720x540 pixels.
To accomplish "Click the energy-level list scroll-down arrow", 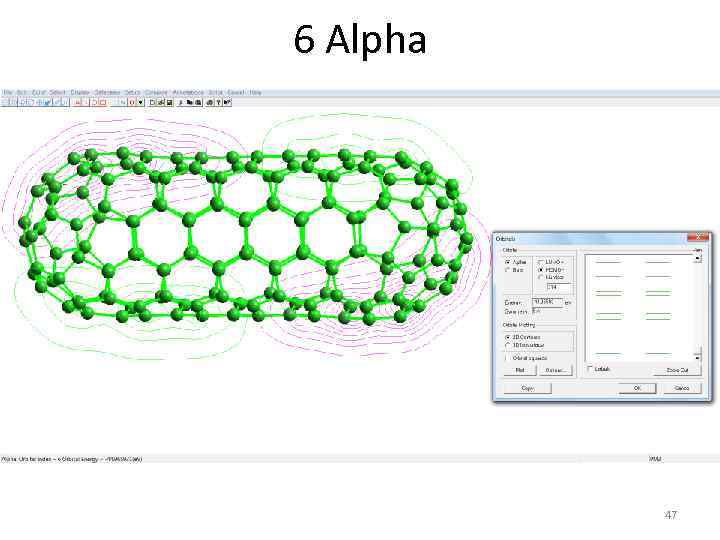I will pos(698,358).
